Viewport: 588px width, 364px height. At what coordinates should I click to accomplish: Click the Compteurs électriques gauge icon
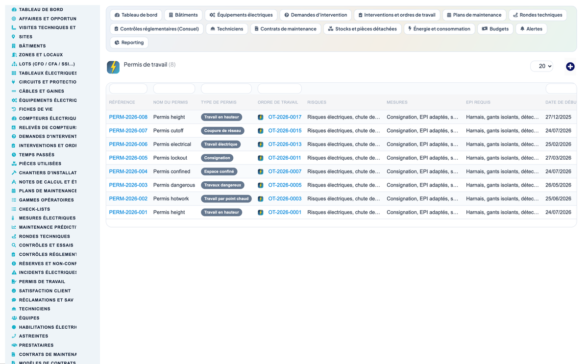click(x=14, y=118)
